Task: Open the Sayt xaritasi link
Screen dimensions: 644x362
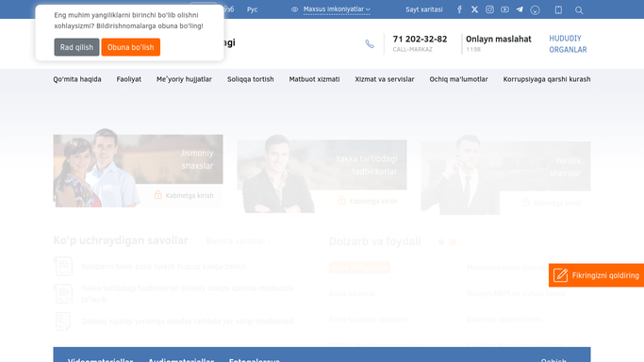Action: pos(424,9)
